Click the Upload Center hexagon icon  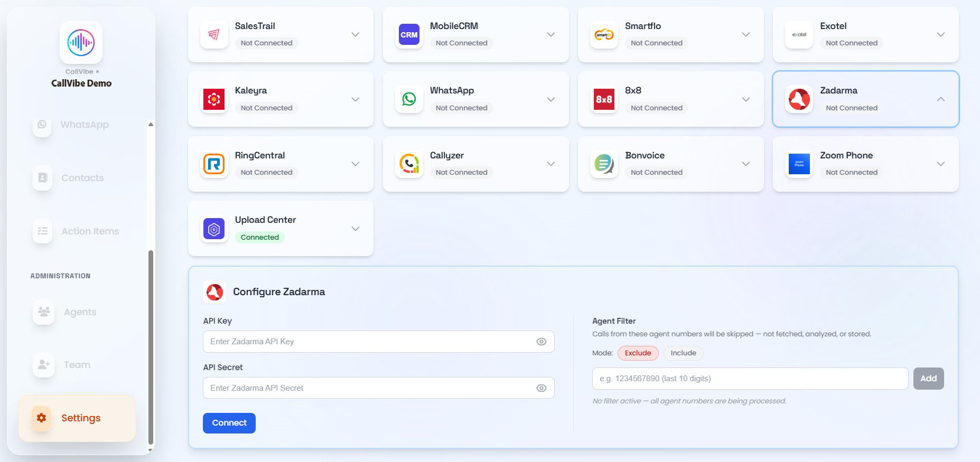tap(214, 229)
